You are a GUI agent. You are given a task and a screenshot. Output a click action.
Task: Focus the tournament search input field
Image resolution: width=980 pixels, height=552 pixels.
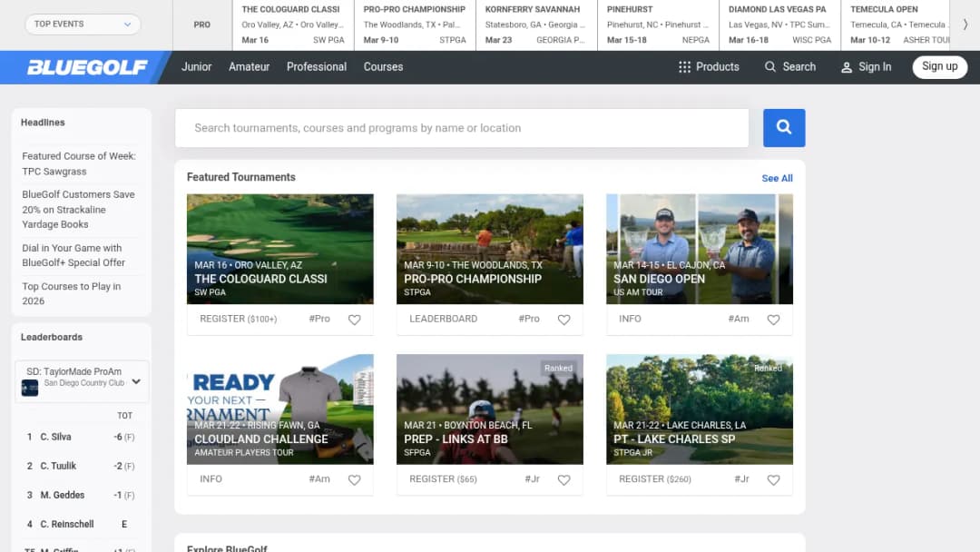pos(462,127)
